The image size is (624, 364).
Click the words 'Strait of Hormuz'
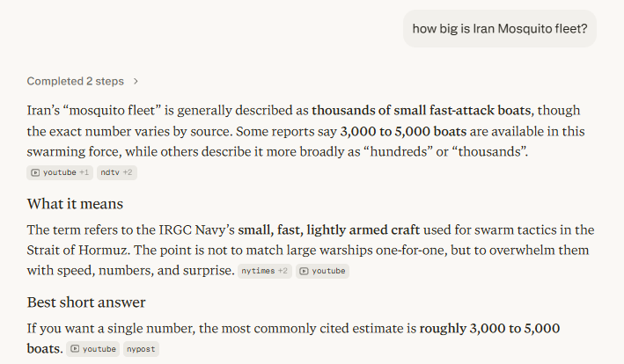pyautogui.click(x=80, y=250)
